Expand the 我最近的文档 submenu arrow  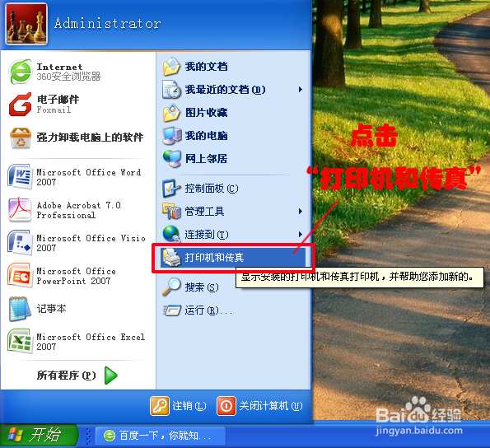pos(301,90)
